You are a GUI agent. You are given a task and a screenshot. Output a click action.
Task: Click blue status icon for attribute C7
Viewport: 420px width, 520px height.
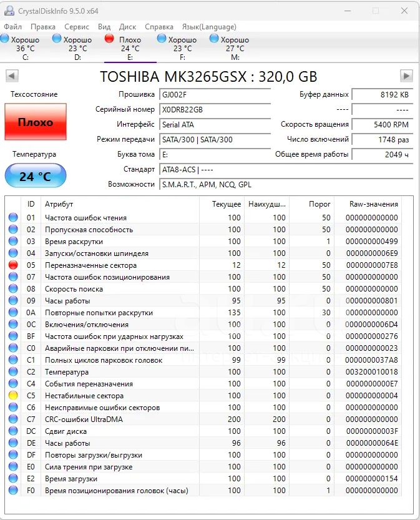tap(13, 419)
